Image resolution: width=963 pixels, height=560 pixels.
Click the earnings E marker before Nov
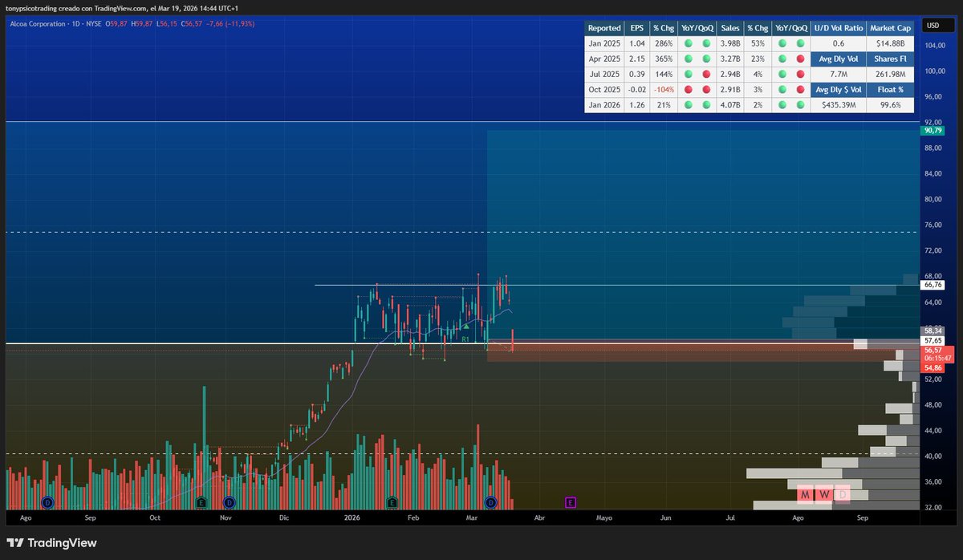200,502
